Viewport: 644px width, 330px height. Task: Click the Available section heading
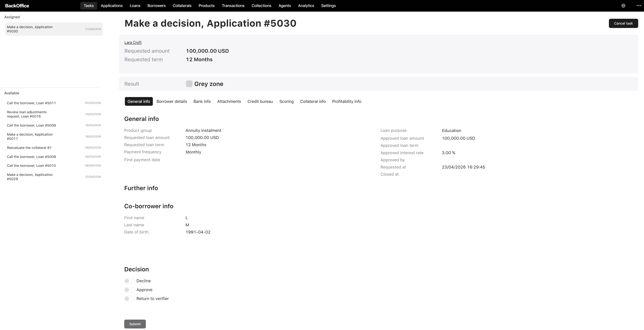tap(12, 93)
